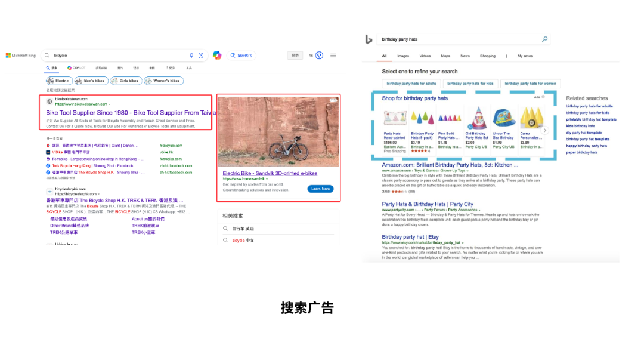Open V Bike result link

coord(70,152)
